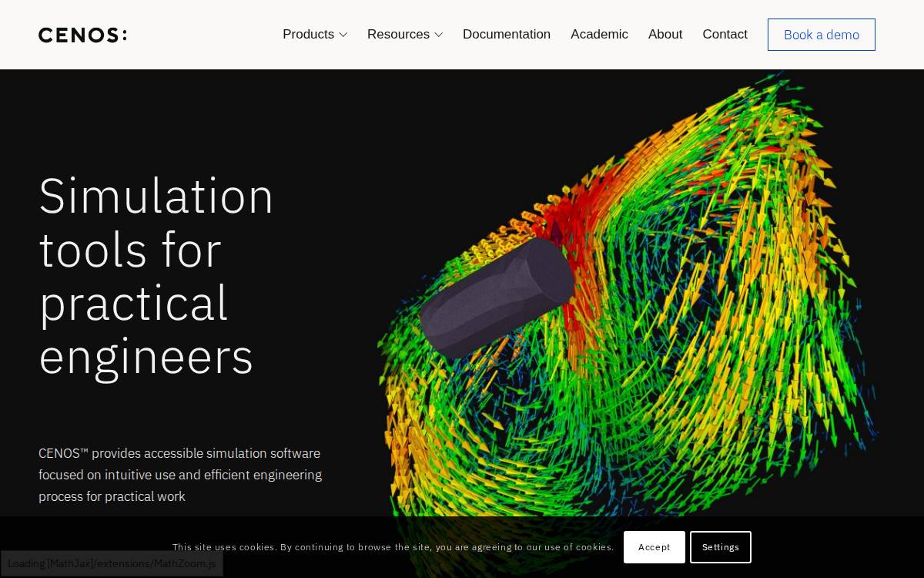Click the CENOS logo
Viewport: 924px width, 578px height.
tap(82, 35)
